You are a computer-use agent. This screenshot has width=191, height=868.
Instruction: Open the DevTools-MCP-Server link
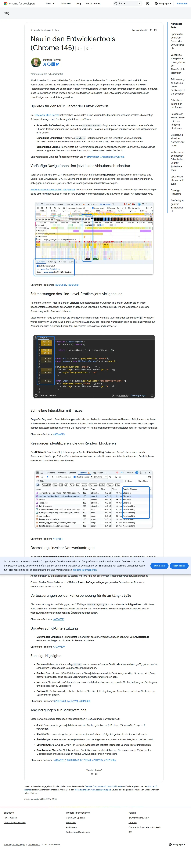47,115
